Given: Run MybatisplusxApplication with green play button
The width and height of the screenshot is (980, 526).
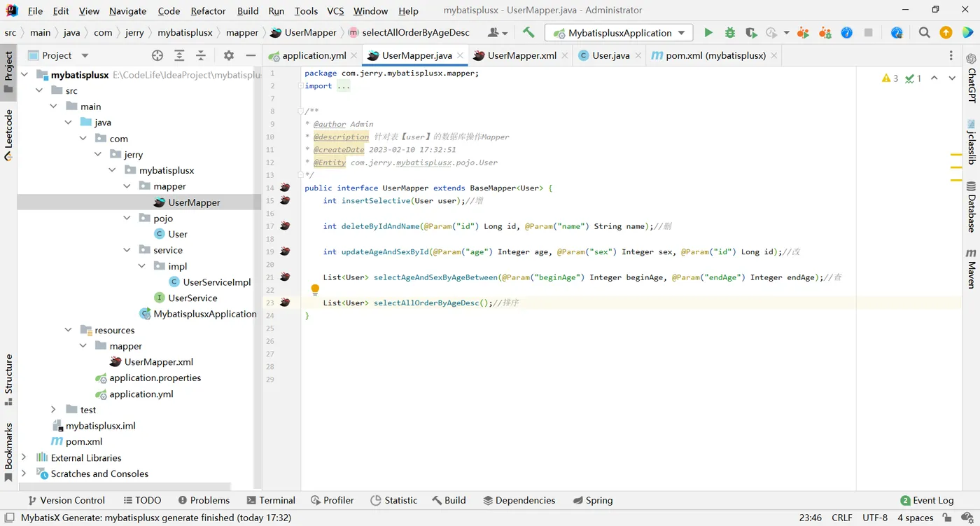Looking at the screenshot, I should click(708, 32).
